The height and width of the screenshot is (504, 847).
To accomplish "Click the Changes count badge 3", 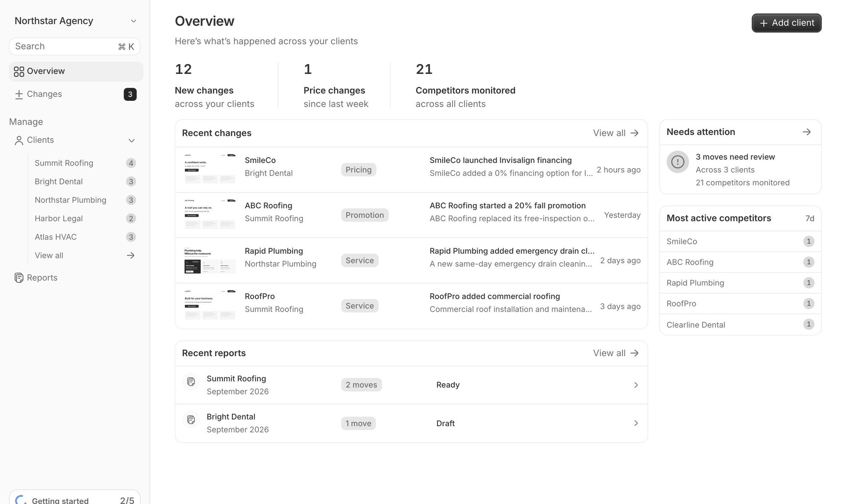I will pos(130,94).
